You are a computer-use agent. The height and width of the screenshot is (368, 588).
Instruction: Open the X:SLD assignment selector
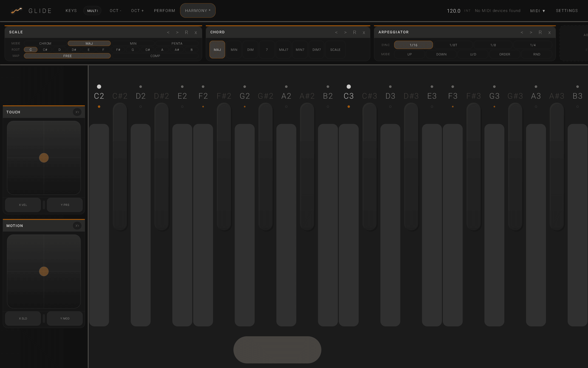tap(23, 318)
